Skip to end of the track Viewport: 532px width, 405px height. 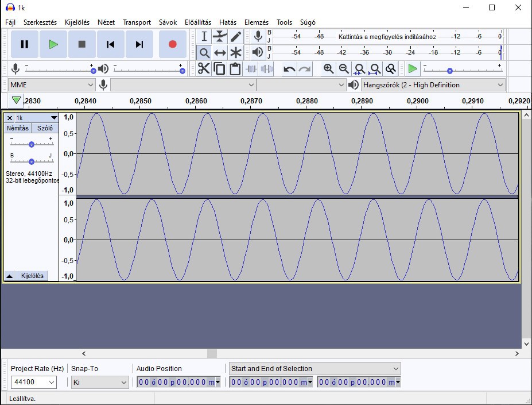point(139,44)
